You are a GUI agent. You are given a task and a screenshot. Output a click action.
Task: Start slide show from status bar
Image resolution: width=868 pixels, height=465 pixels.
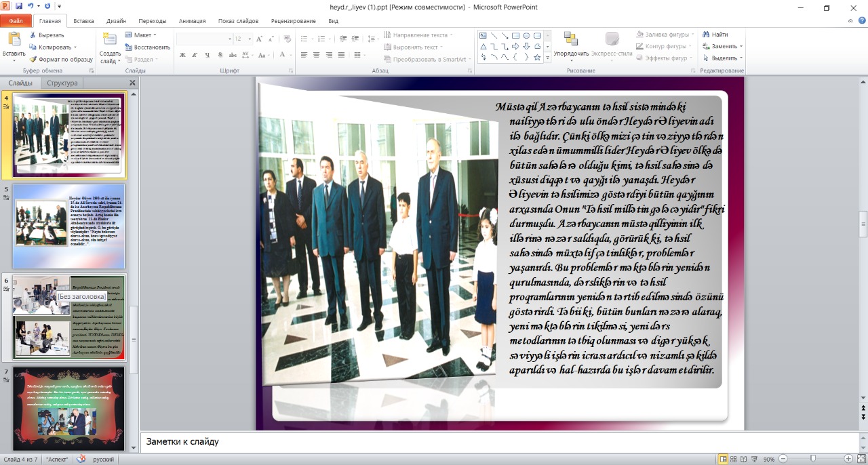tap(755, 459)
